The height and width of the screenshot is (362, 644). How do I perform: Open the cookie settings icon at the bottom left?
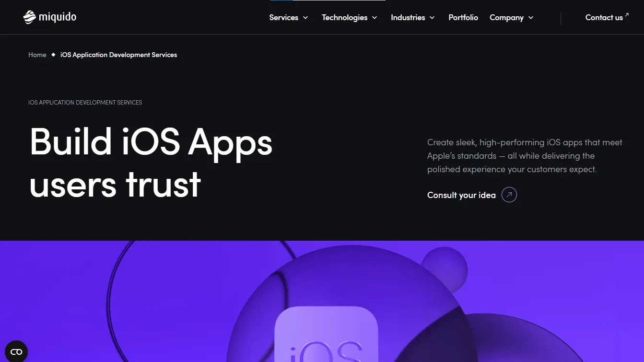(16, 351)
